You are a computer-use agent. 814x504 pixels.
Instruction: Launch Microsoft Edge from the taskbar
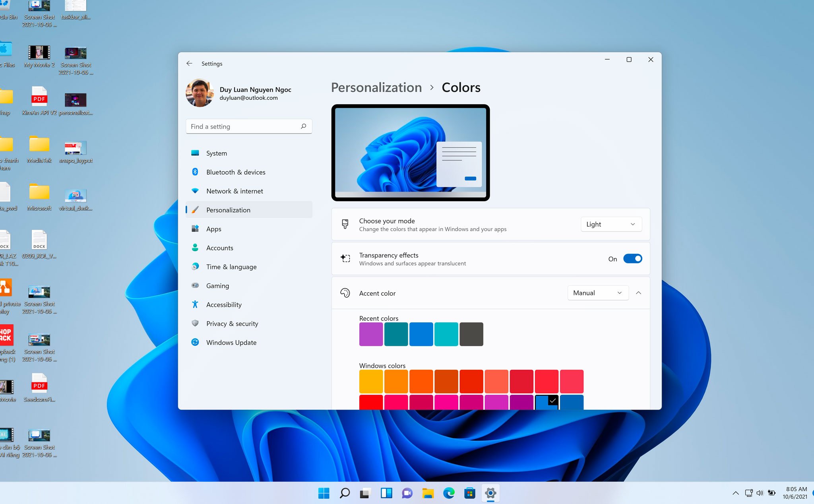pos(449,493)
